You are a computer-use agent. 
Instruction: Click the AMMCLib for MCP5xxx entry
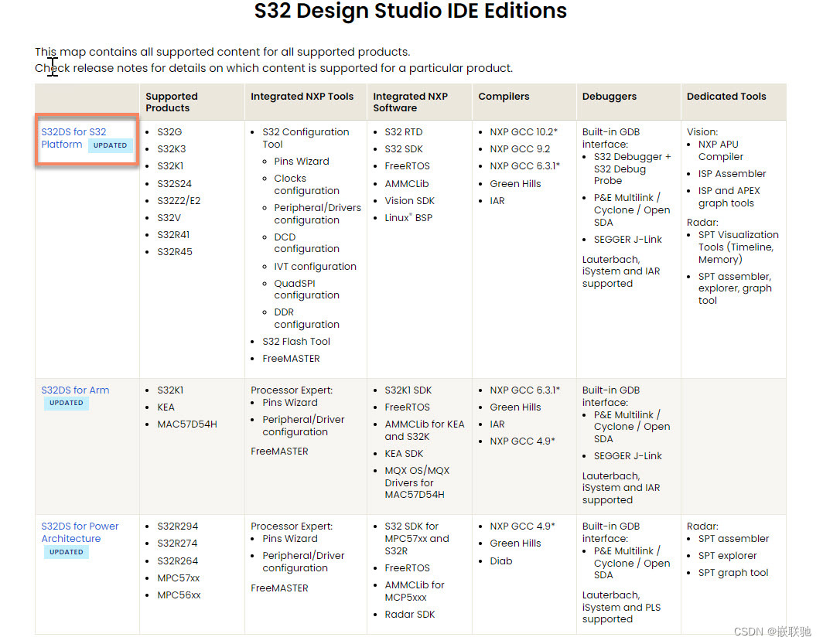tap(414, 591)
